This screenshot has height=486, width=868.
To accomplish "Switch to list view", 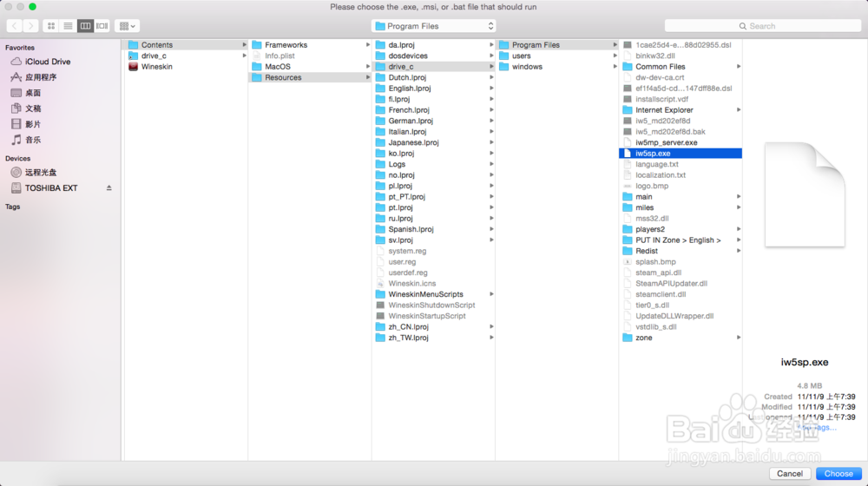I will (x=68, y=26).
